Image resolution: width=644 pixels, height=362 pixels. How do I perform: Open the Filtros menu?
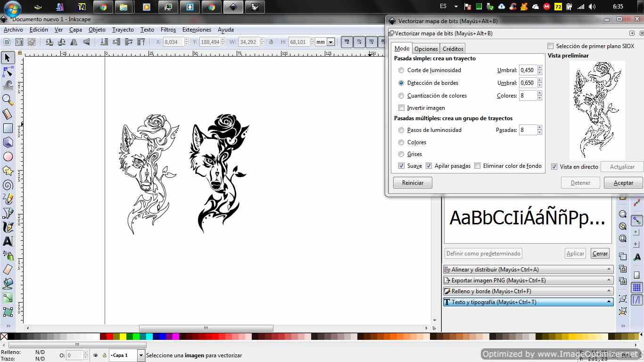tap(168, 30)
